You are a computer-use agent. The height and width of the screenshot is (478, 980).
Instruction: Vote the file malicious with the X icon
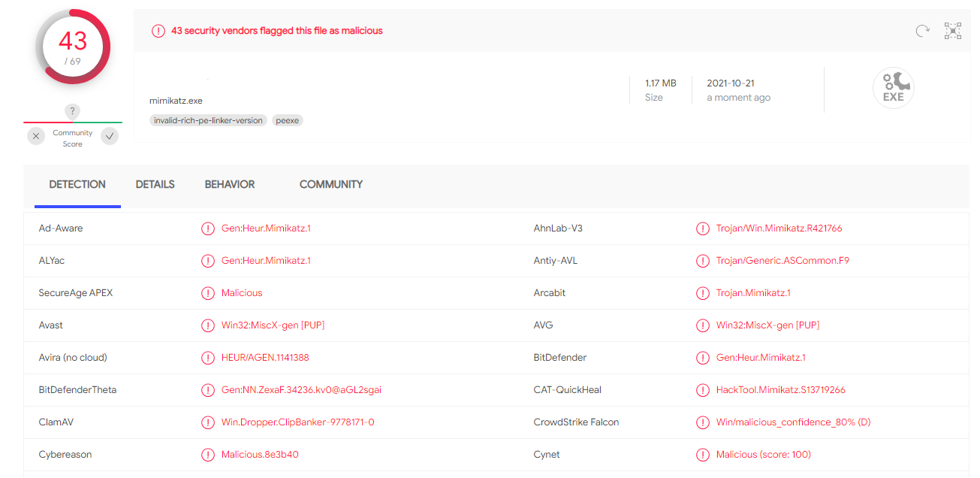click(x=36, y=136)
